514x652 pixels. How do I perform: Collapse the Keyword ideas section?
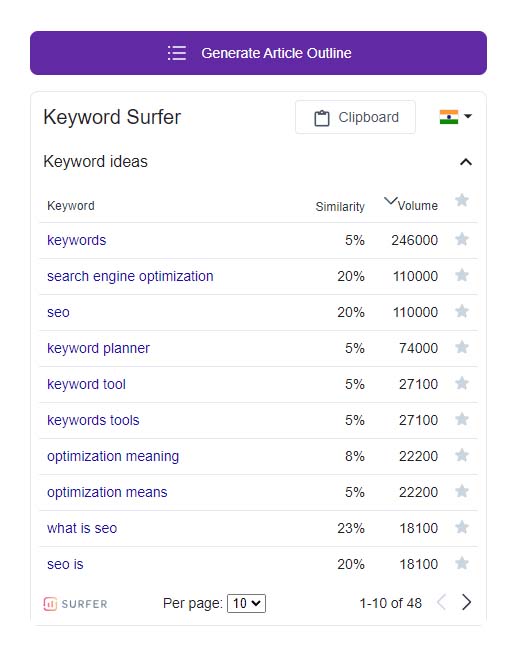466,162
